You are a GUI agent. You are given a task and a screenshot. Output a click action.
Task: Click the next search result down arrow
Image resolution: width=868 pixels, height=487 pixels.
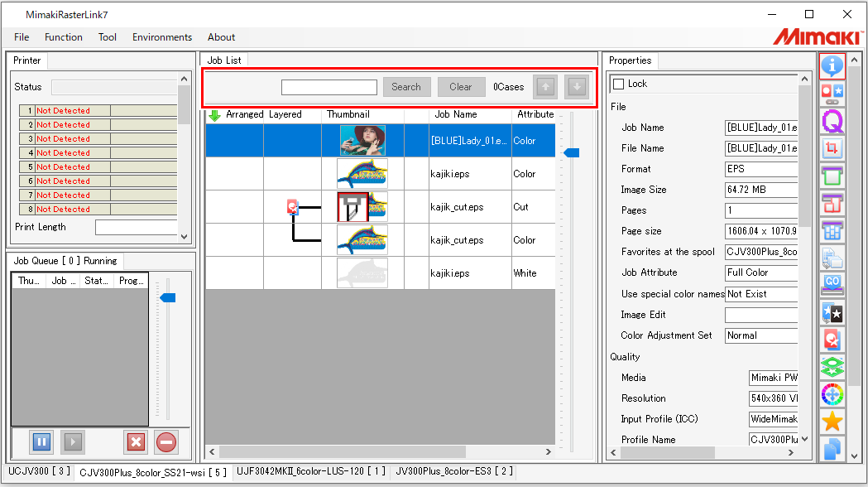tap(577, 87)
